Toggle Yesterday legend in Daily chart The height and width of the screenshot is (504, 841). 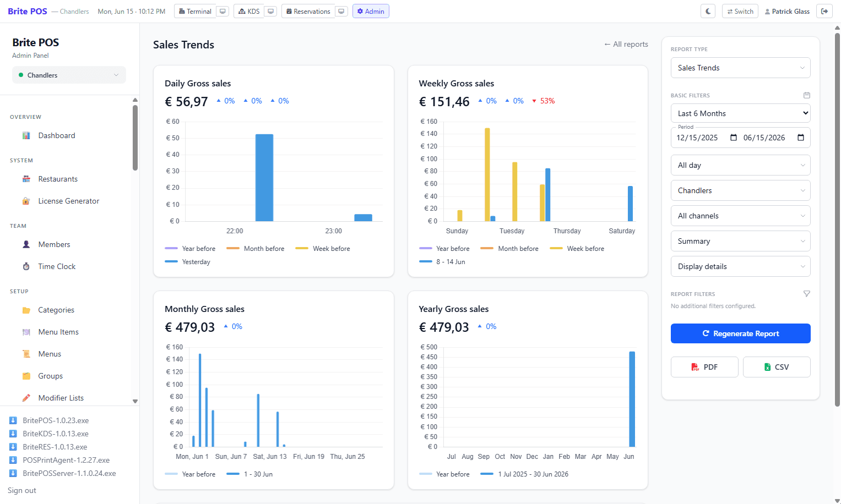point(188,262)
